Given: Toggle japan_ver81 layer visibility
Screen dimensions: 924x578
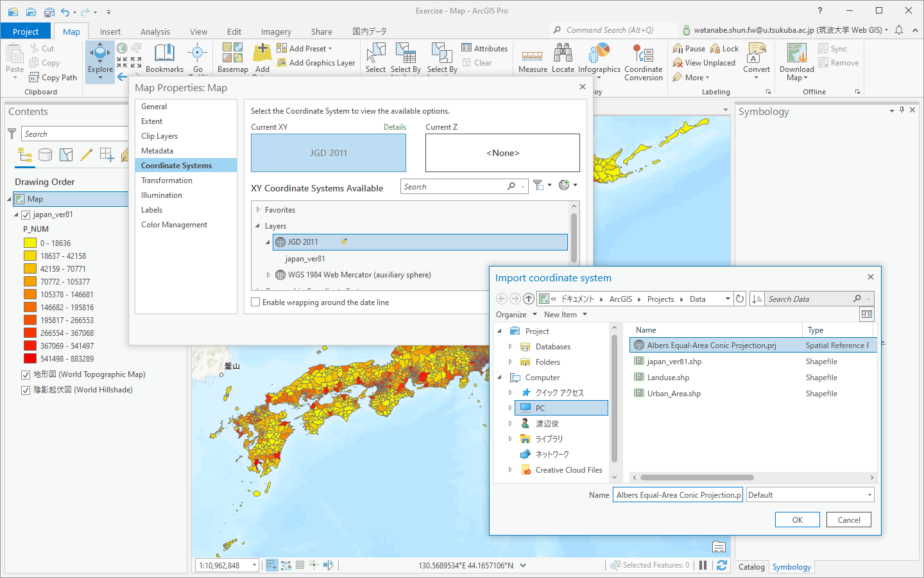Looking at the screenshot, I should tap(26, 215).
